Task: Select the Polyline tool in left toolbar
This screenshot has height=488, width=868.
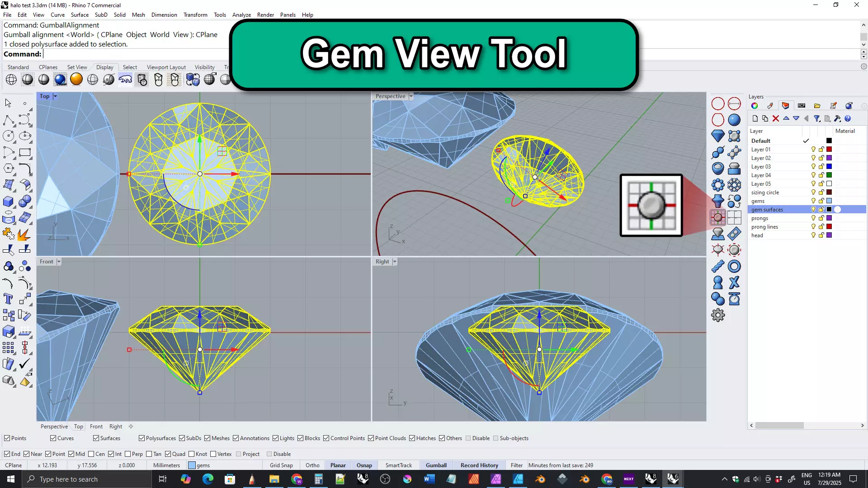Action: click(8, 120)
